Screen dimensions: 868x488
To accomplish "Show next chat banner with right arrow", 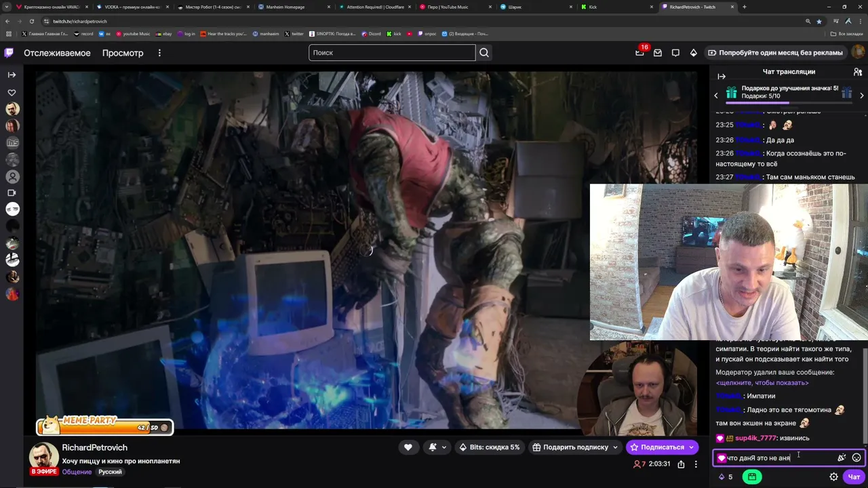I will point(862,96).
